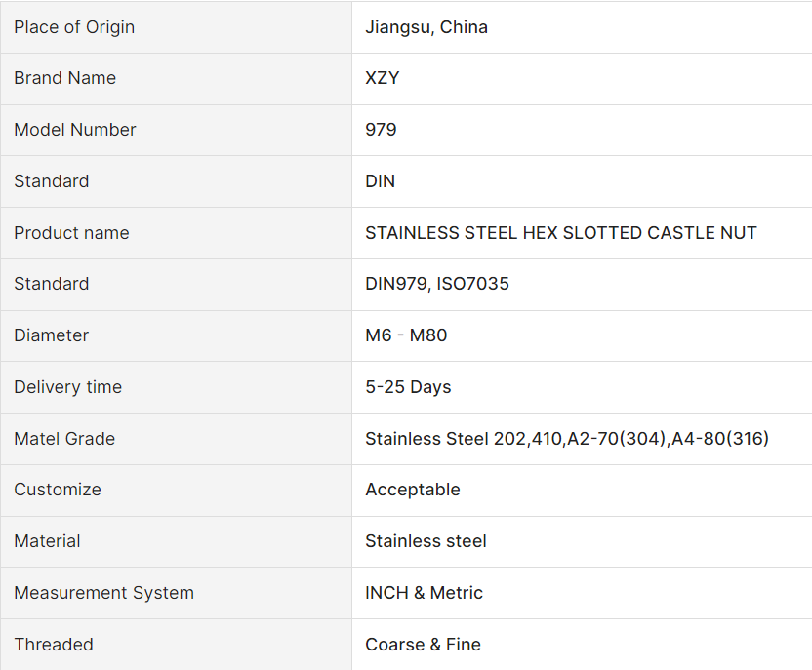Click the Model Number label

tap(75, 130)
